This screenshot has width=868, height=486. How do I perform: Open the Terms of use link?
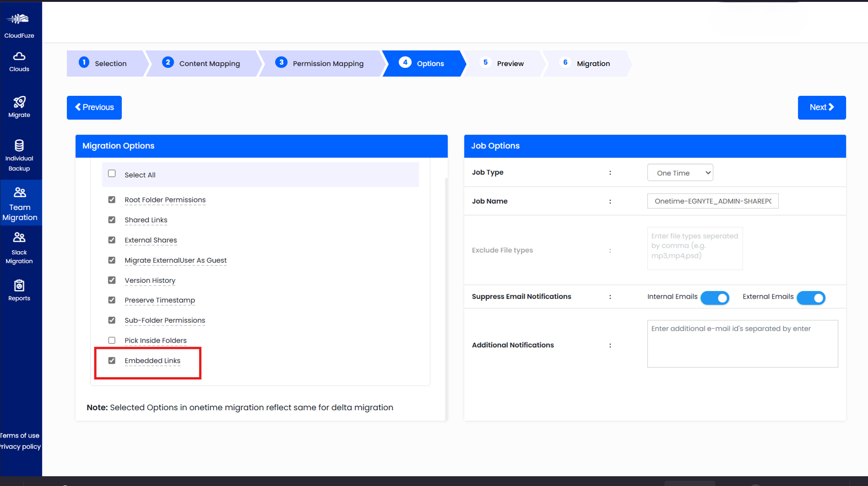tap(20, 435)
